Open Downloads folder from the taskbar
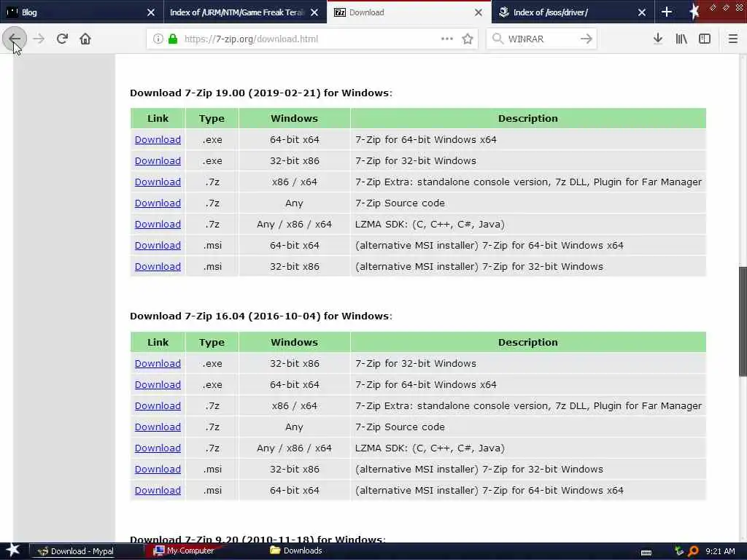747x560 pixels. pyautogui.click(x=296, y=551)
